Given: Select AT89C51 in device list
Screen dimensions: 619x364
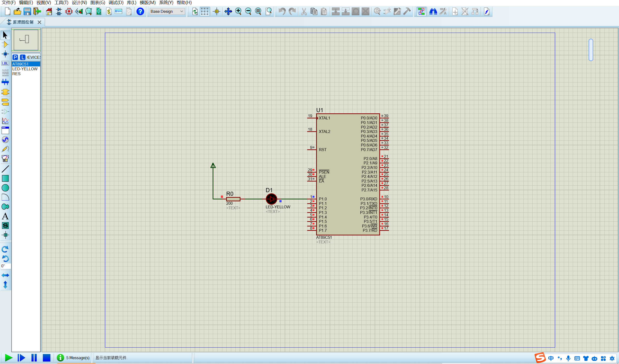Looking at the screenshot, I should 26,64.
